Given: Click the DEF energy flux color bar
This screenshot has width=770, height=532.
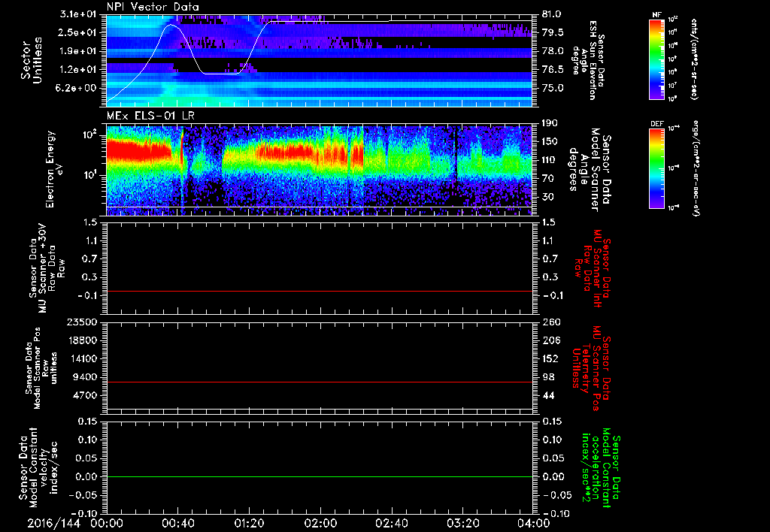Looking at the screenshot, I should point(657,168).
